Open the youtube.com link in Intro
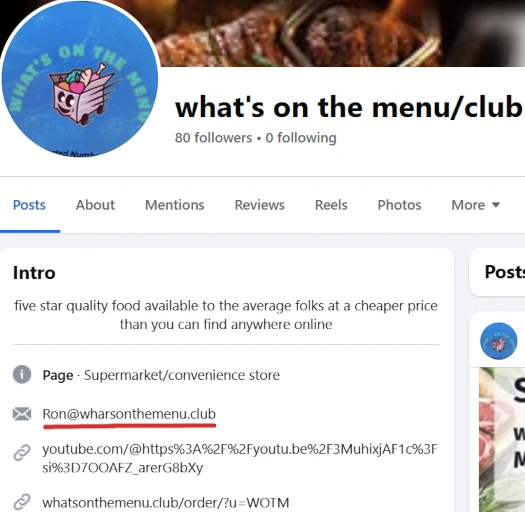 pos(239,458)
